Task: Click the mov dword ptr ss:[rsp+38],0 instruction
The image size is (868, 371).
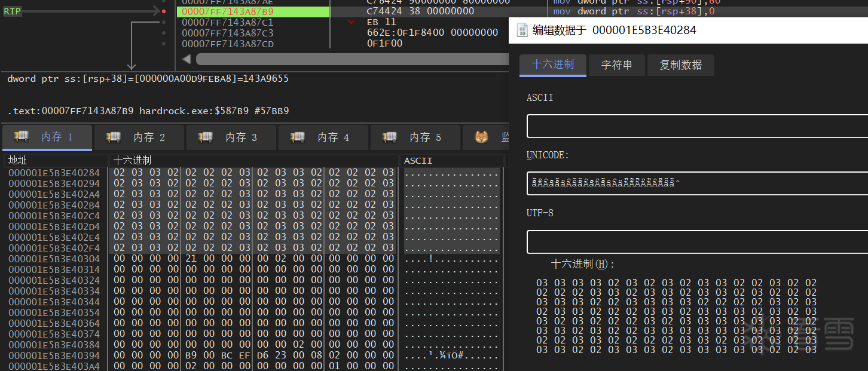Action: (634, 11)
